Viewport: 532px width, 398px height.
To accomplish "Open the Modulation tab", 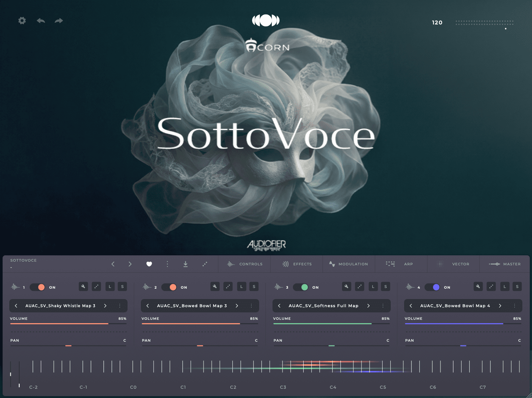I will click(348, 264).
